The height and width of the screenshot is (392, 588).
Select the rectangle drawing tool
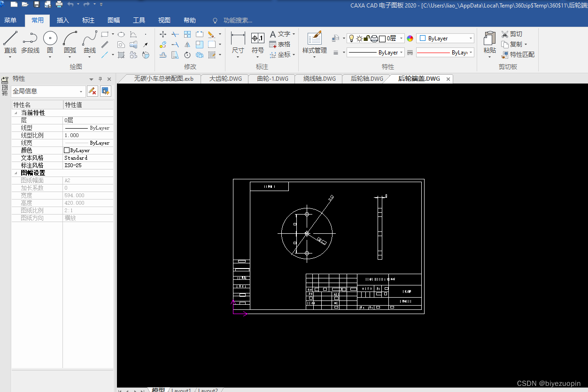coord(105,34)
